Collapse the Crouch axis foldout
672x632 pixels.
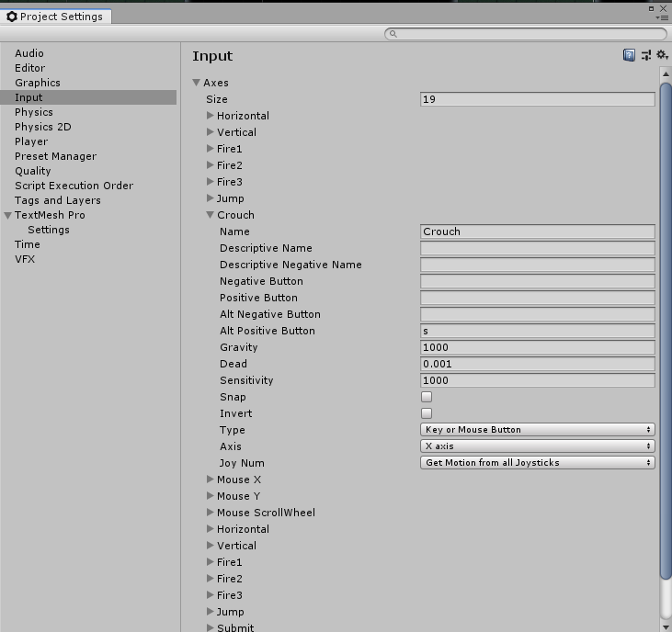(x=210, y=215)
